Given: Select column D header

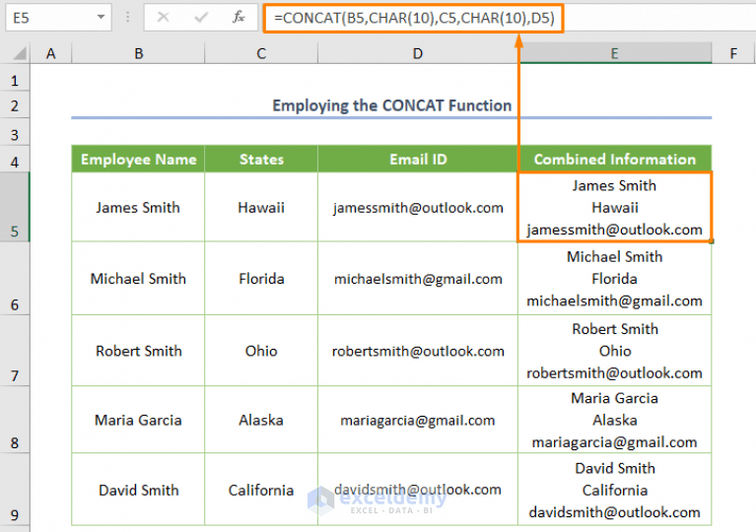Looking at the screenshot, I should [418, 53].
